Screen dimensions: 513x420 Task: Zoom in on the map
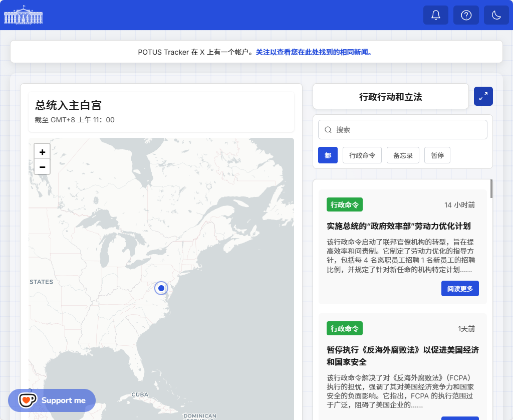(x=42, y=152)
